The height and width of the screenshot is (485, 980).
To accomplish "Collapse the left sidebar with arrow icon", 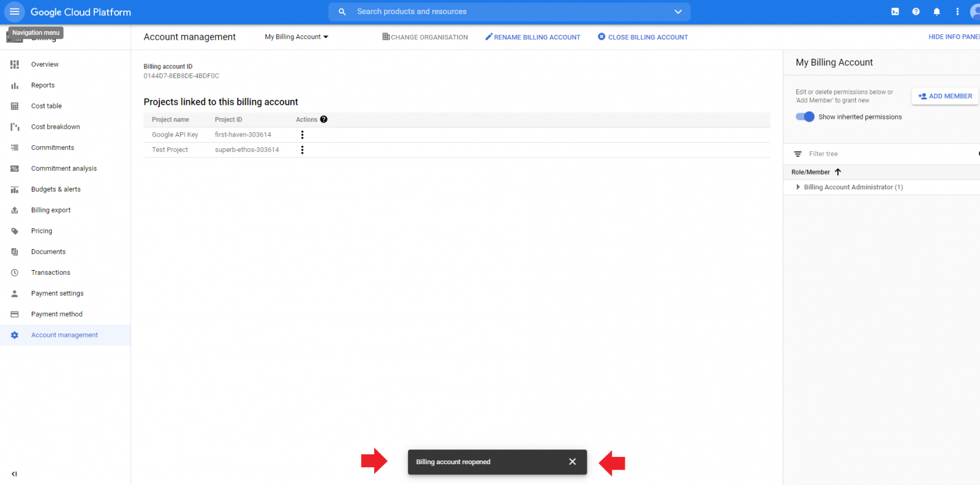I will tap(14, 474).
